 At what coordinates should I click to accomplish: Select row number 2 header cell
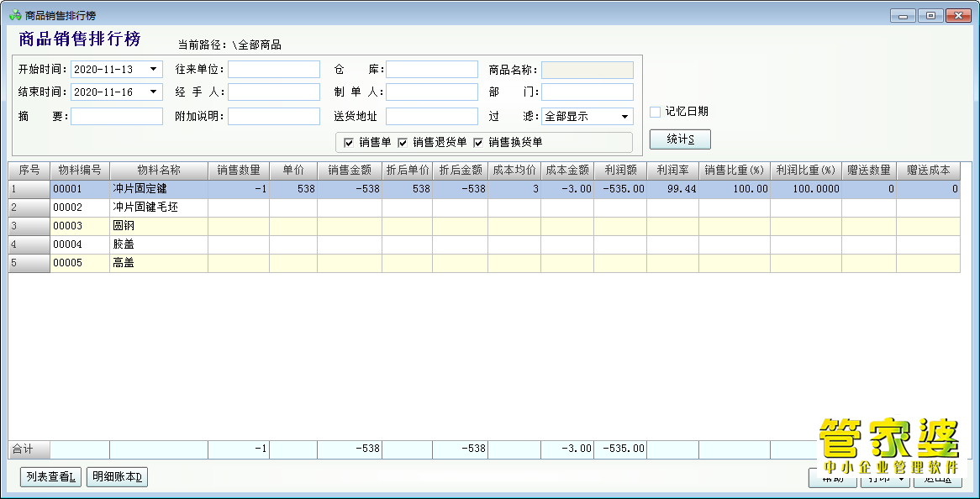click(29, 207)
